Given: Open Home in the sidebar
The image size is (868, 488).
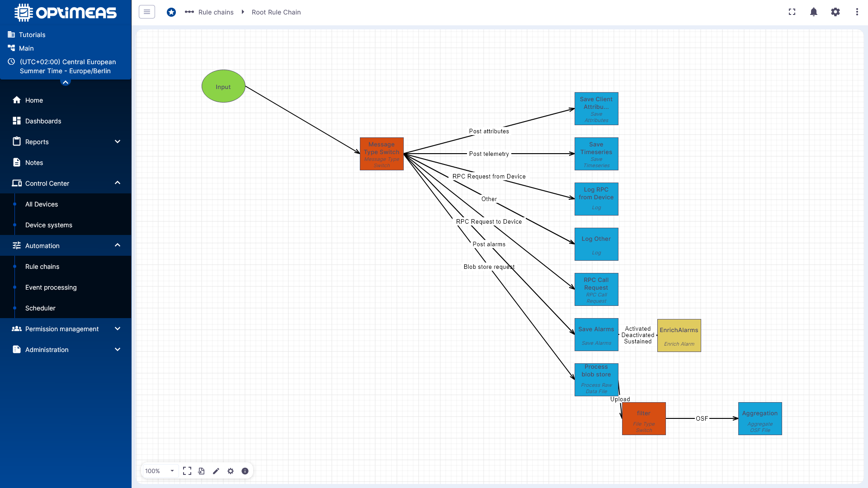Looking at the screenshot, I should 66,100.
